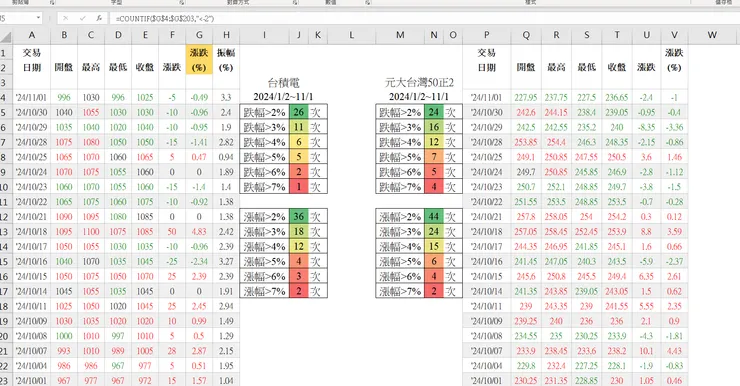Click the 交易日期 header cell in column P
The image size is (740, 386).
coord(487,60)
